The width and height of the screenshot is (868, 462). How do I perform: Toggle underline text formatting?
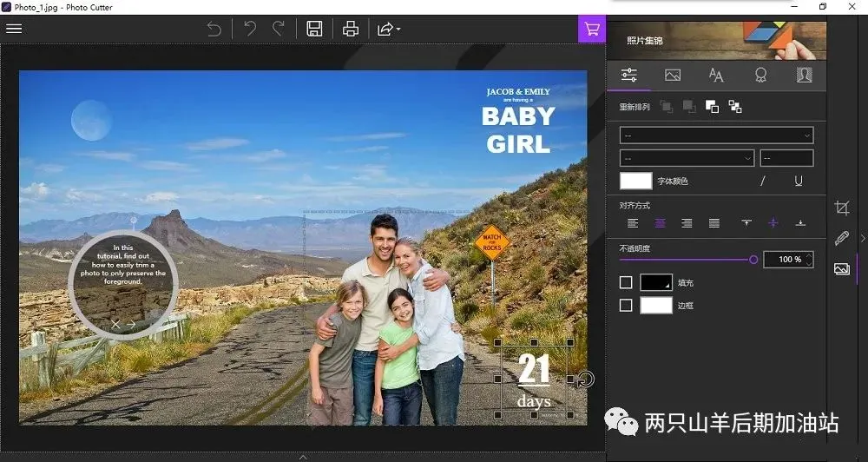point(799,181)
